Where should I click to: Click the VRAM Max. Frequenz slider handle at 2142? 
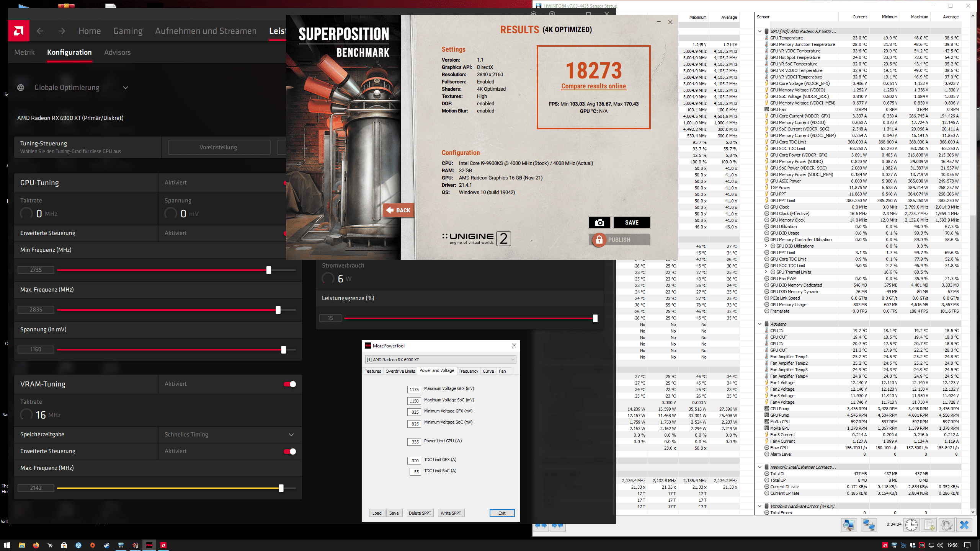point(281,488)
